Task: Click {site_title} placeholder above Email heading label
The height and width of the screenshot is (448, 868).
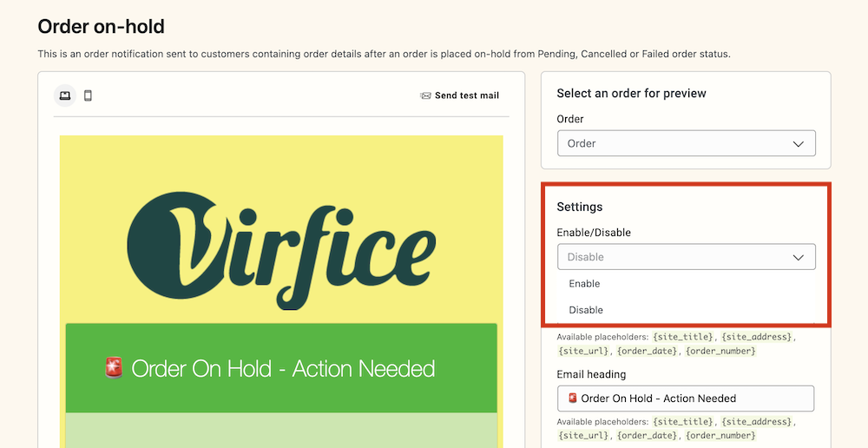Action: [683, 337]
